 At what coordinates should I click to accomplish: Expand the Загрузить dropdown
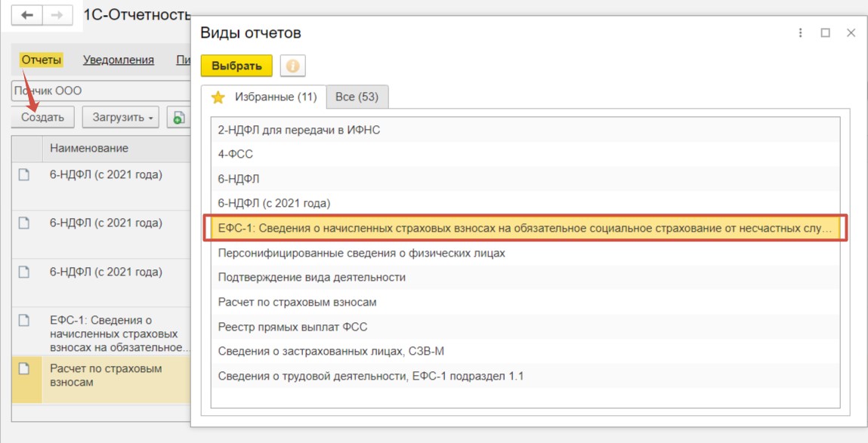tap(121, 117)
